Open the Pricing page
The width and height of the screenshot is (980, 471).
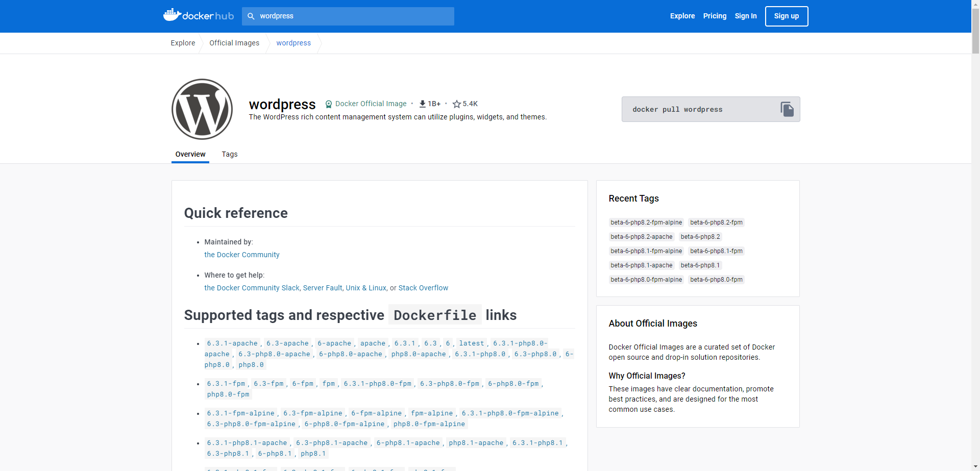coord(715,16)
